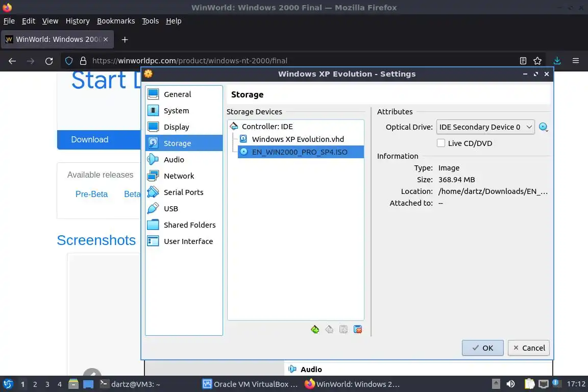
Task: Click the Download button on WinWorld page
Action: [99, 139]
